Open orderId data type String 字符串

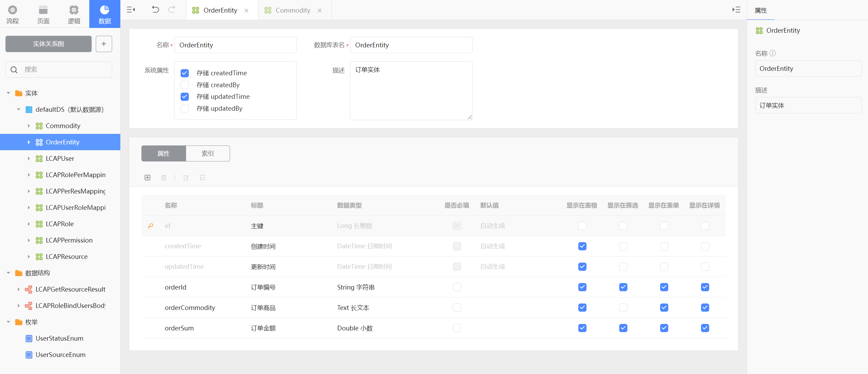[x=356, y=287]
